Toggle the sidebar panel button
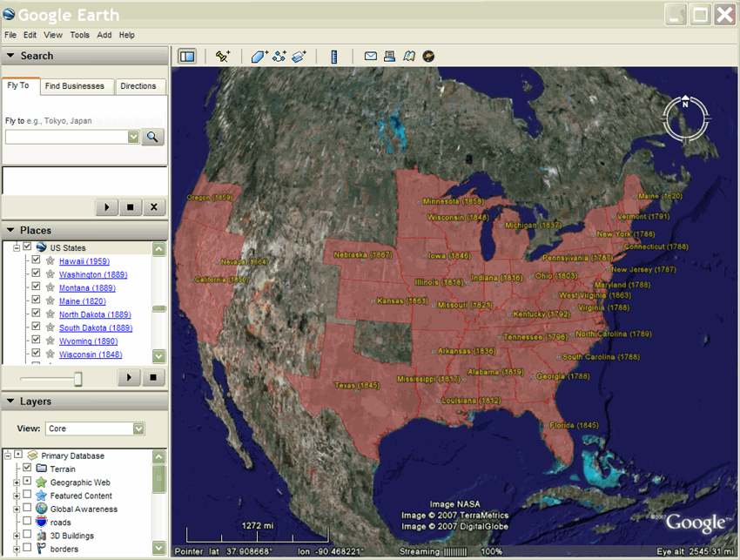This screenshot has width=740, height=560. click(187, 57)
